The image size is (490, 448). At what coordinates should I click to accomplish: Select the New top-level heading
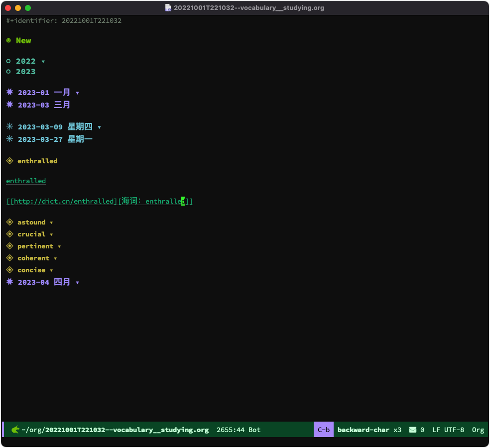coord(23,41)
